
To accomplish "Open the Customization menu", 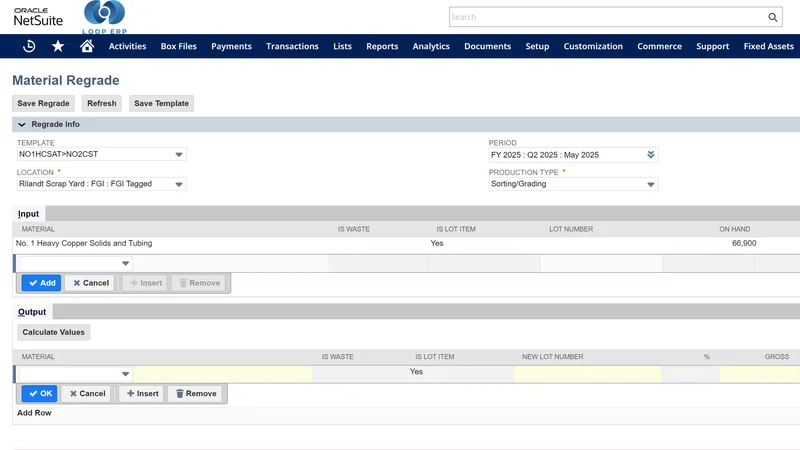I will [x=593, y=46].
